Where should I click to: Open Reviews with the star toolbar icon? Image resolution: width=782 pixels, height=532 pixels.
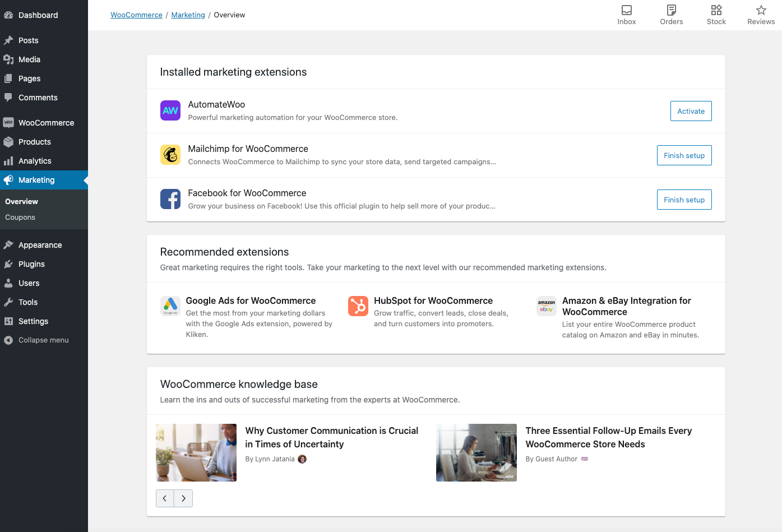(x=761, y=15)
